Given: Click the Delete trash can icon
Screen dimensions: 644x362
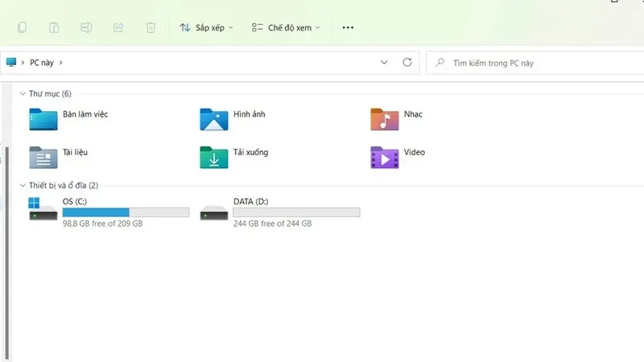Looking at the screenshot, I should (151, 27).
